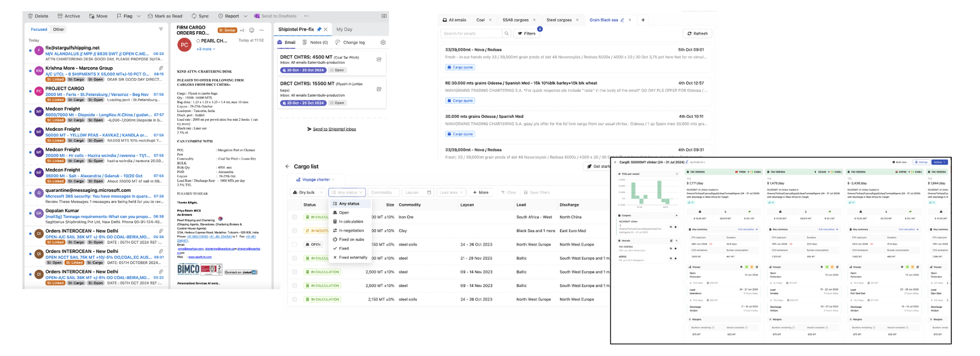Open the Dry bulk dropdown filter

(x=308, y=193)
